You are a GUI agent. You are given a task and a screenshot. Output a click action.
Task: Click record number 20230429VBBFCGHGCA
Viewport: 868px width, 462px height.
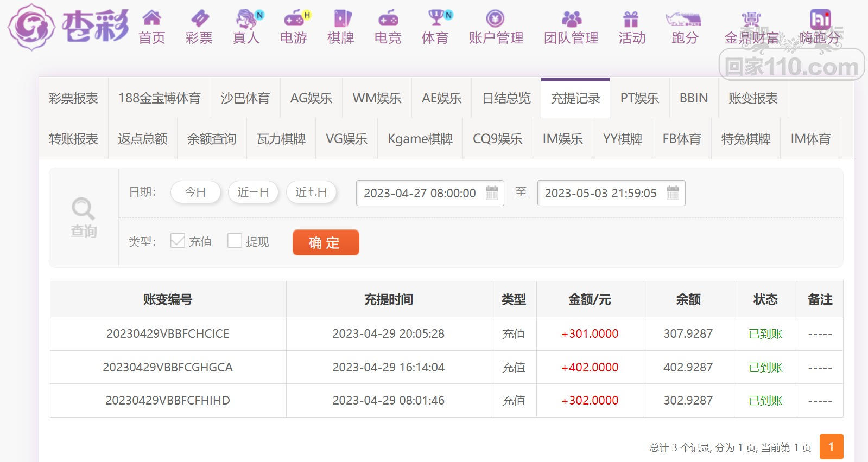pyautogui.click(x=168, y=367)
